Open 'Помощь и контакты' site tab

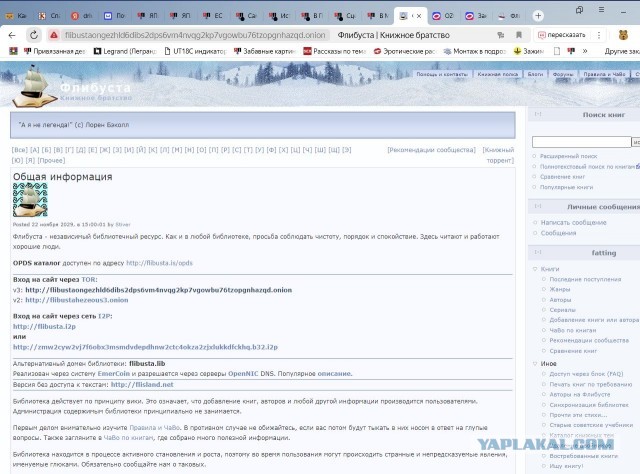(442, 74)
